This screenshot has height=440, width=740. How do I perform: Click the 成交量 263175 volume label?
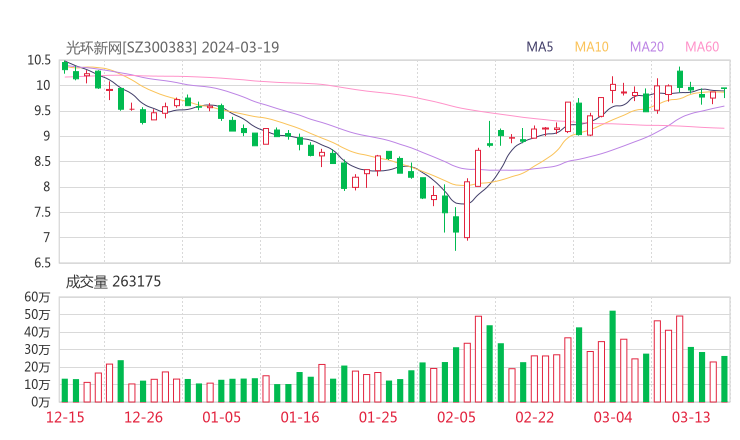[x=113, y=282]
